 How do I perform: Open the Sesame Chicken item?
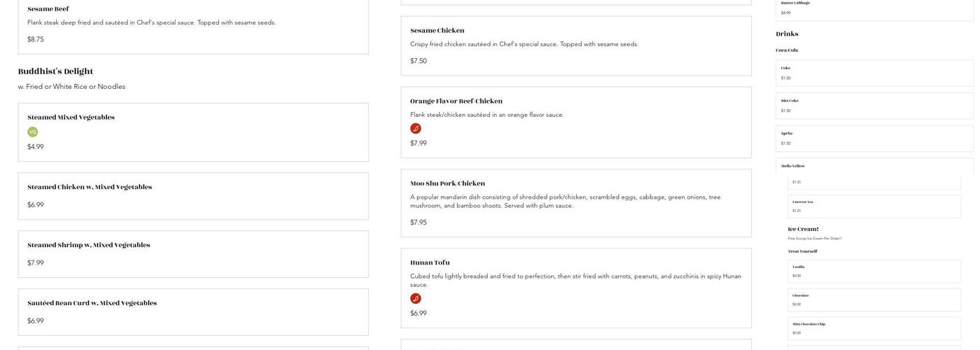tap(437, 31)
